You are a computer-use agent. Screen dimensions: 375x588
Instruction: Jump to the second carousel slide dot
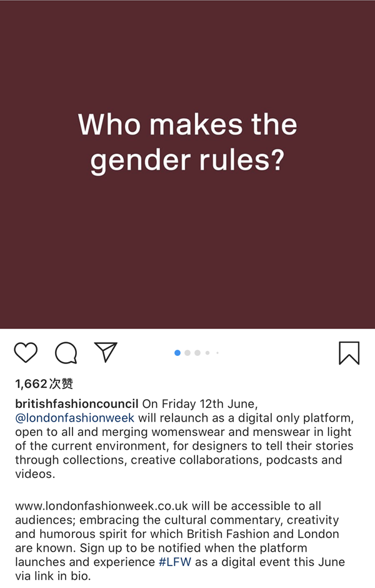click(187, 353)
